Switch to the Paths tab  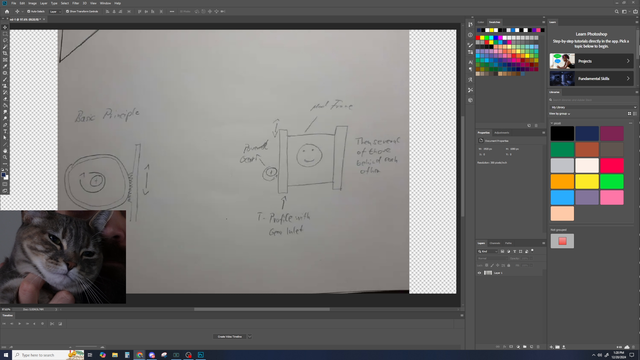[x=508, y=243]
